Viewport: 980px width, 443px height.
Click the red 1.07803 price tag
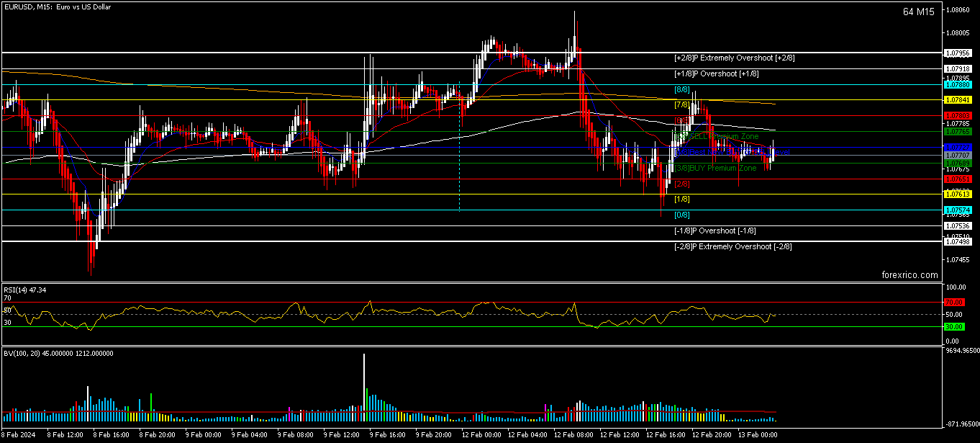[959, 116]
